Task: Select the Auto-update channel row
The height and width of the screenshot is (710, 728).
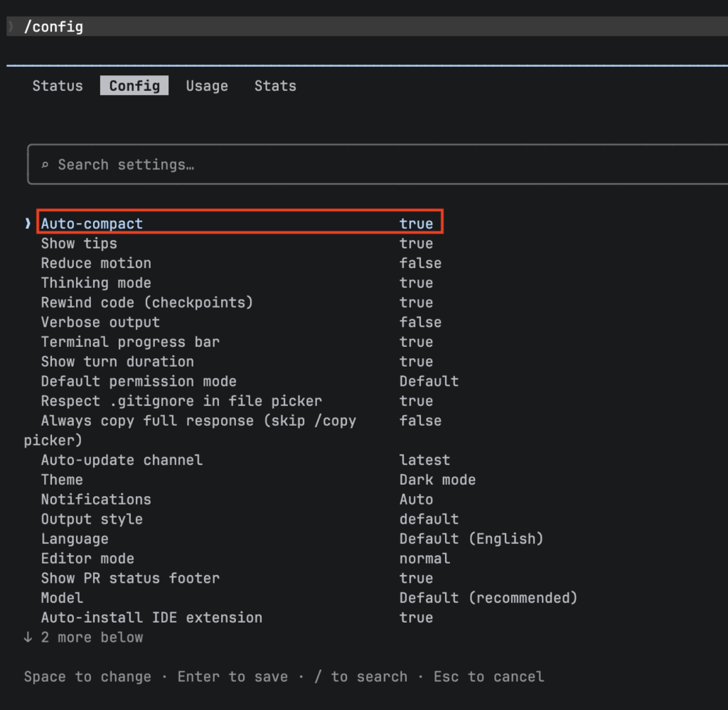Action: (122, 460)
